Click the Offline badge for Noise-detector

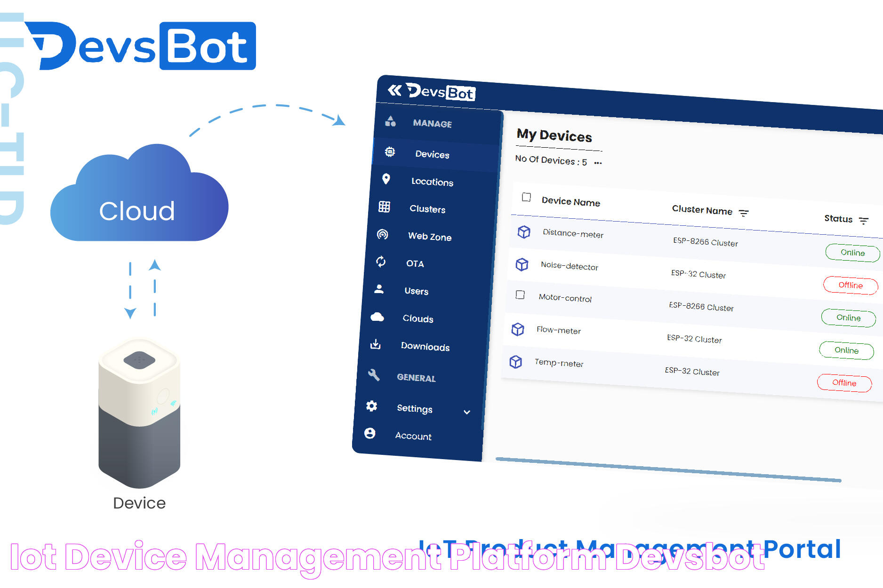pyautogui.click(x=851, y=285)
